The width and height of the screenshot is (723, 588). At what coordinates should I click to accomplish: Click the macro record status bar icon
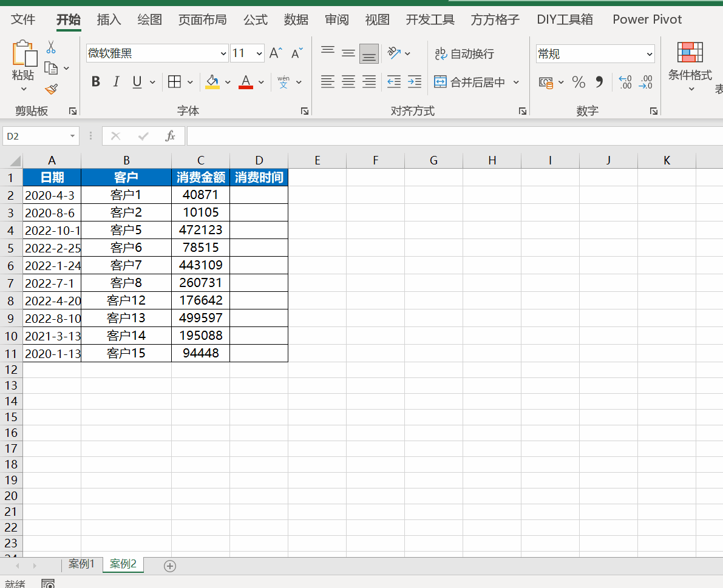(x=48, y=583)
